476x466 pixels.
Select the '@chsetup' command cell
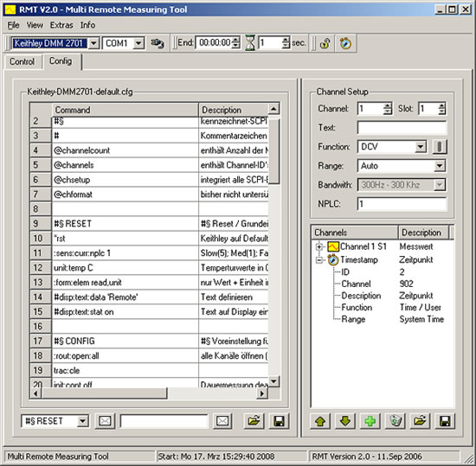point(125,180)
